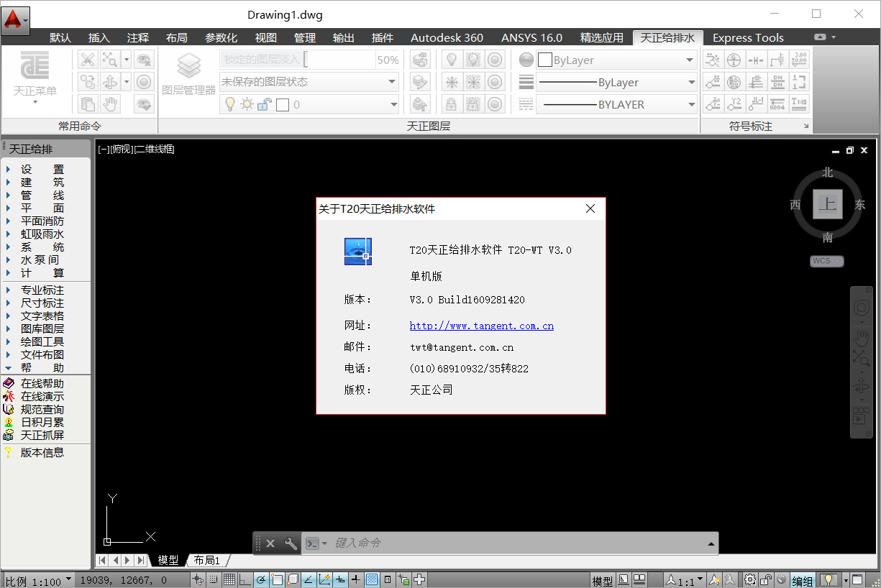
Task: Click the ByLayer color swatch square
Action: 544,60
